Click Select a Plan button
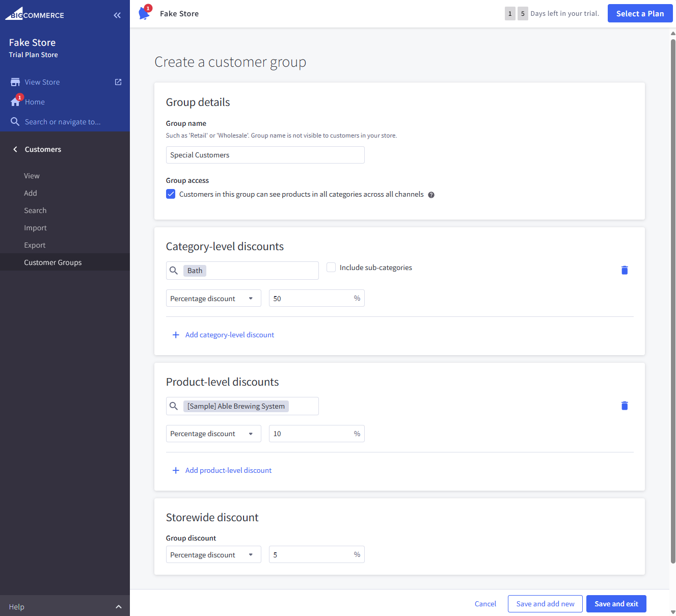 [640, 14]
